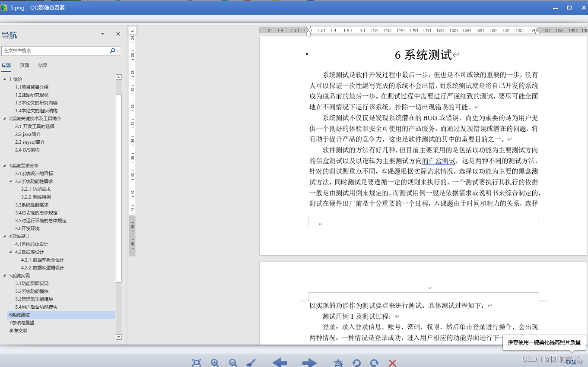Rotate the image clockwise
Screen dimensions: 588x367
(x=374, y=361)
